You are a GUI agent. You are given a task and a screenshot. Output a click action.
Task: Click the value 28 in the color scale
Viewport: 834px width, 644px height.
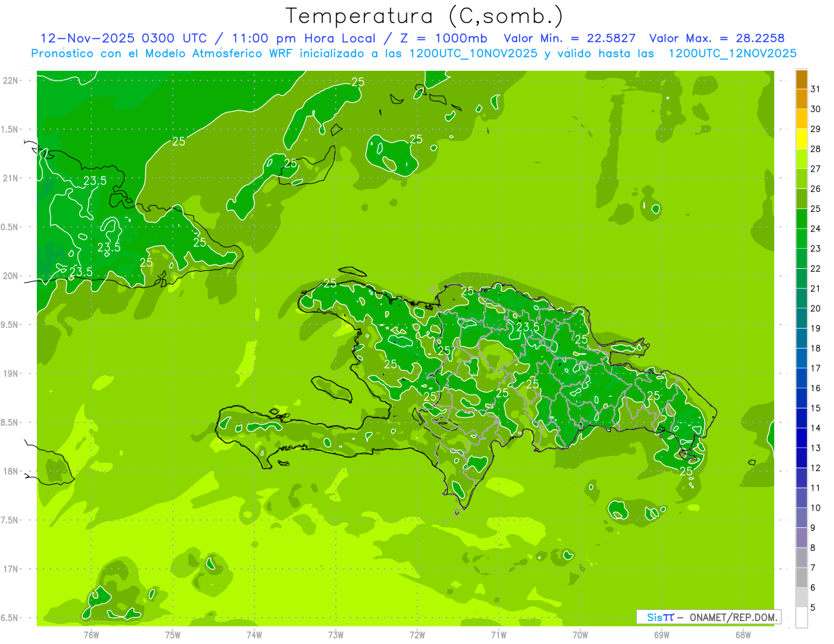click(815, 149)
